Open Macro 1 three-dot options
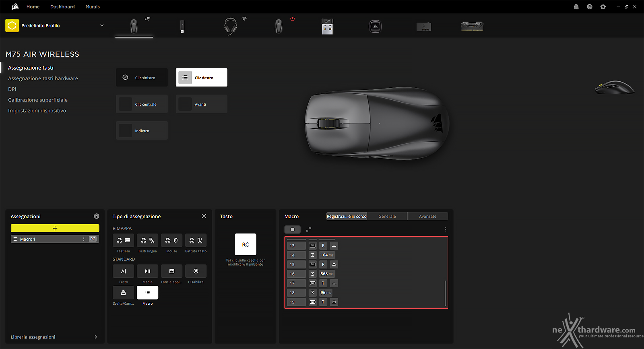The image size is (644, 349). 84,239
